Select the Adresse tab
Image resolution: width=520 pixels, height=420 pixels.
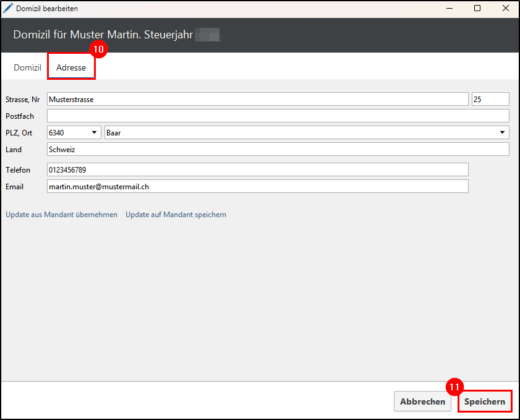click(71, 67)
